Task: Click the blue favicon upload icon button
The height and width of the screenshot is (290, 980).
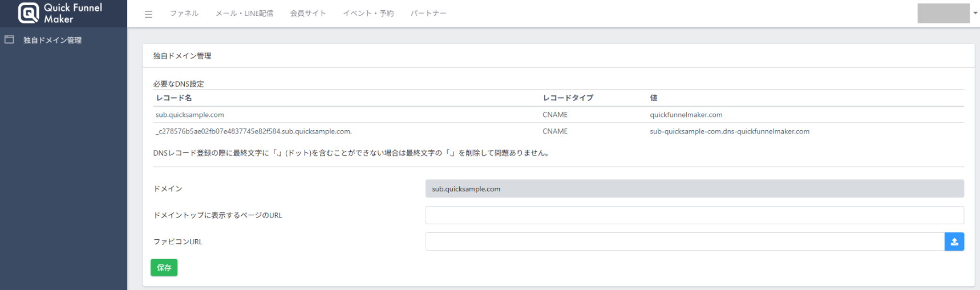Action: (954, 241)
